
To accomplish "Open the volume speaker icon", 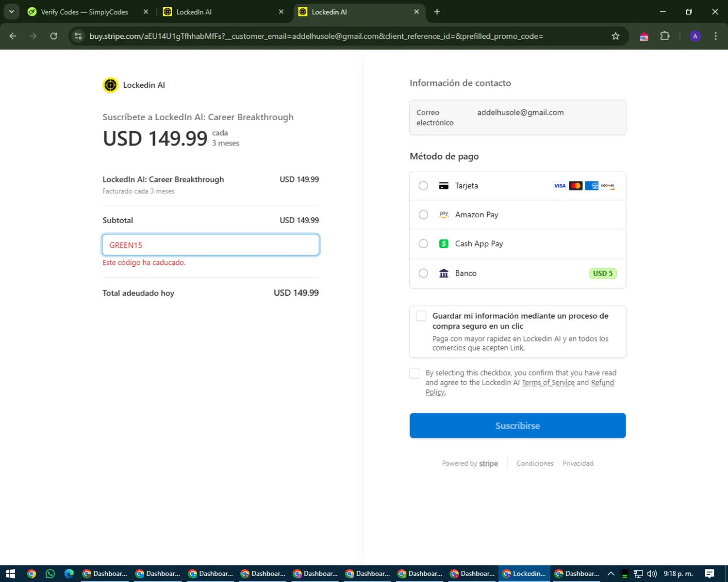I will (x=652, y=574).
